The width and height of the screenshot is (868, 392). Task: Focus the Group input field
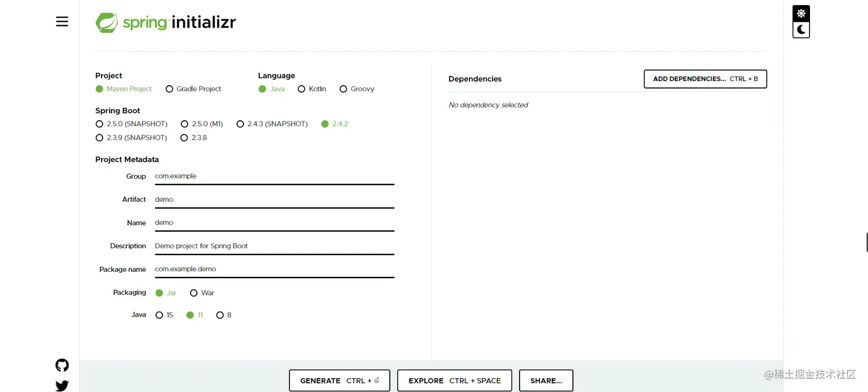click(274, 176)
